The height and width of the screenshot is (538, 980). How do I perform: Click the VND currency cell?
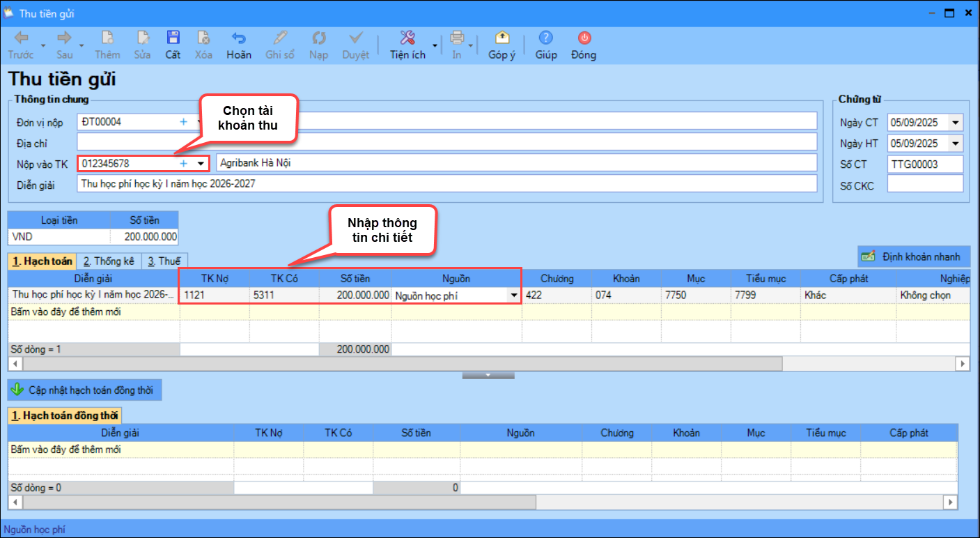(59, 237)
